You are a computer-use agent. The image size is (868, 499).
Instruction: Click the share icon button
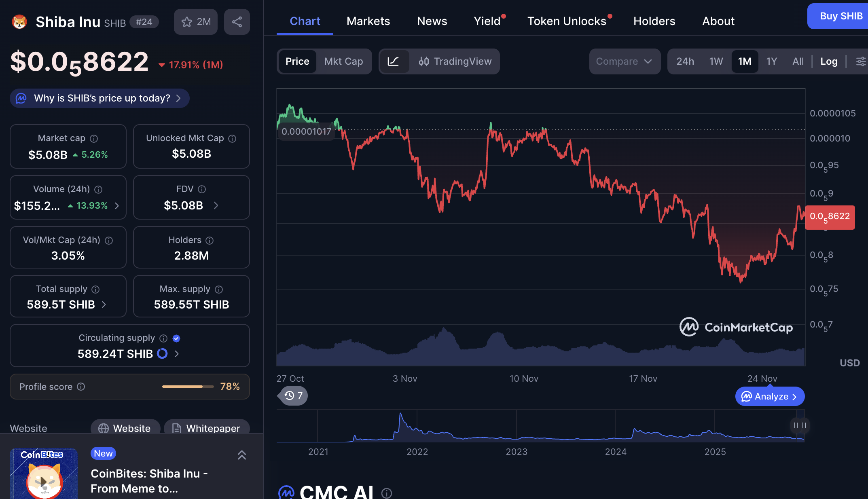pyautogui.click(x=237, y=22)
